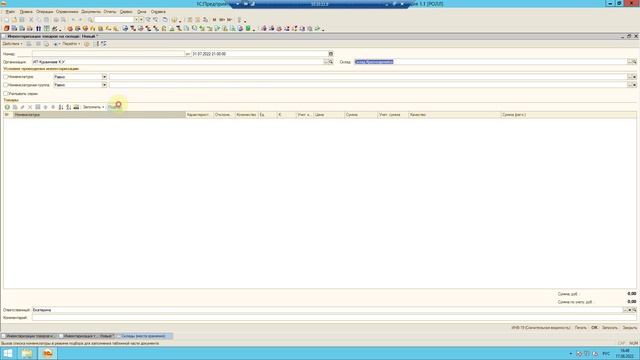Click the Sort ascending icon in Товары toolbar

pyautogui.click(x=61, y=107)
